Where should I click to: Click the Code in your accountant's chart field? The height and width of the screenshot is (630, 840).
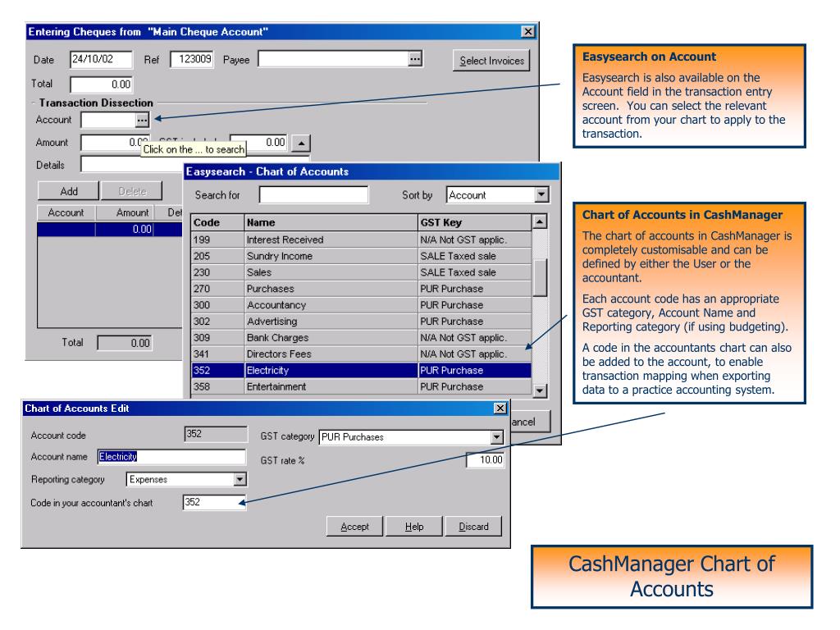(x=214, y=503)
